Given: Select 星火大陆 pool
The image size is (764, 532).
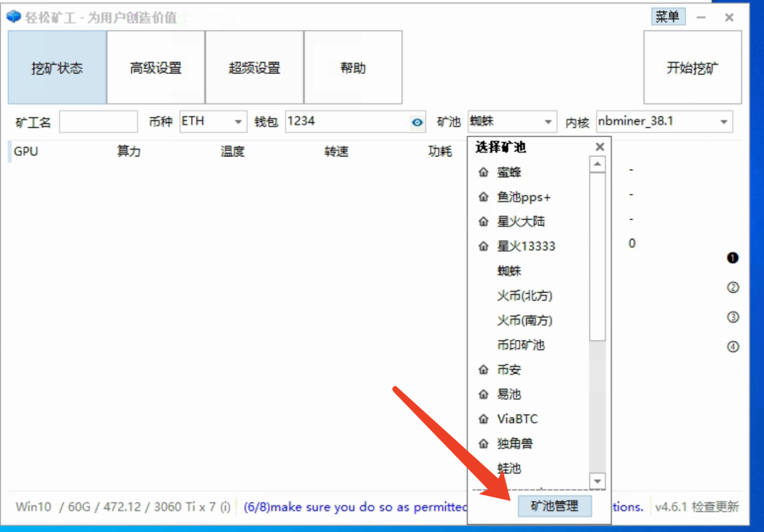Looking at the screenshot, I should (x=521, y=222).
